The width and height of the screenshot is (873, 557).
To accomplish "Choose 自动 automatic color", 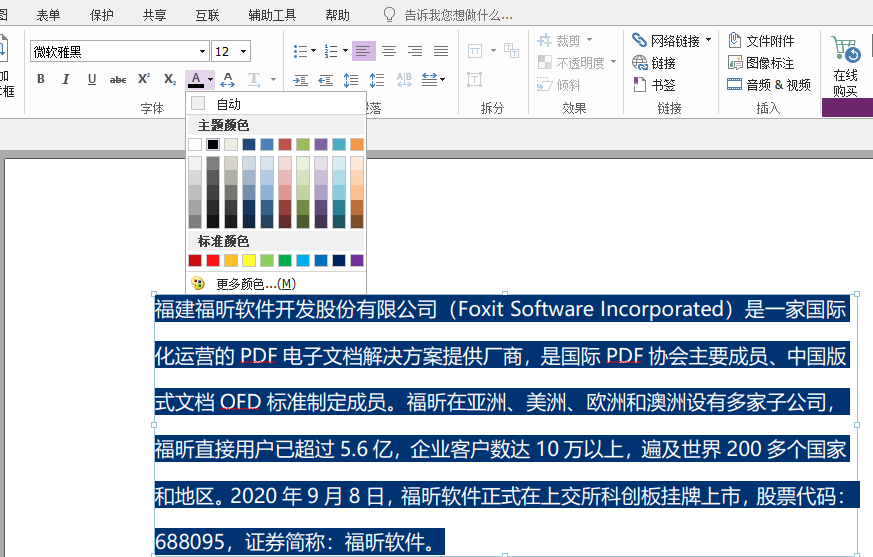I will click(x=276, y=104).
